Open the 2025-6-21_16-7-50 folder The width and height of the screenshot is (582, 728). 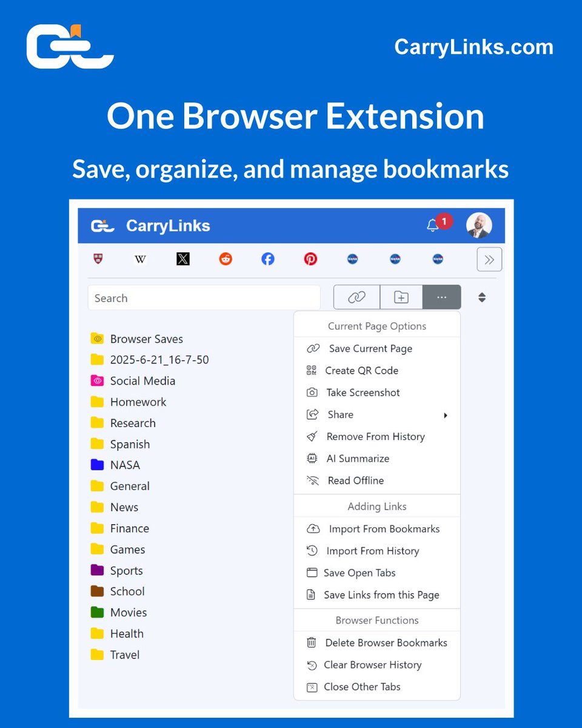click(x=150, y=360)
